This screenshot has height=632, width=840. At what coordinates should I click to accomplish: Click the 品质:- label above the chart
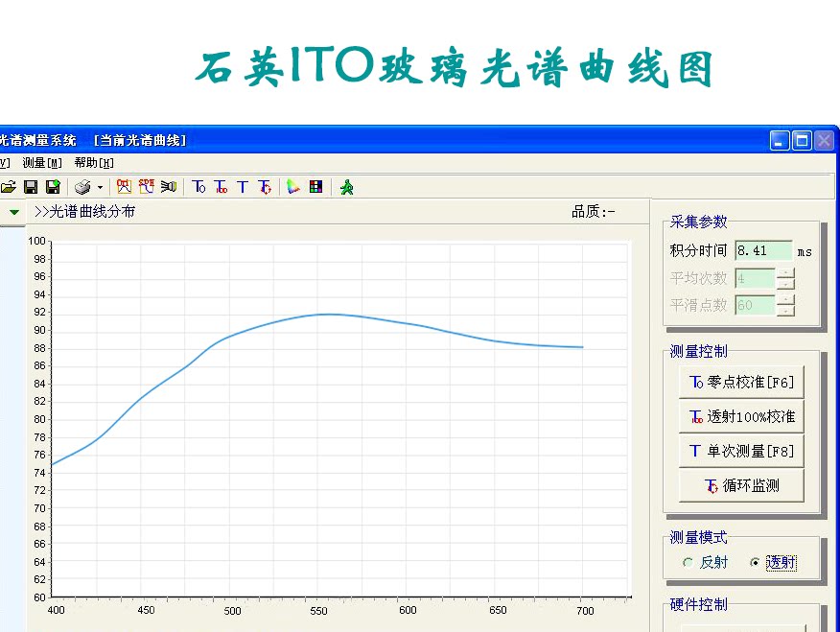pos(593,212)
